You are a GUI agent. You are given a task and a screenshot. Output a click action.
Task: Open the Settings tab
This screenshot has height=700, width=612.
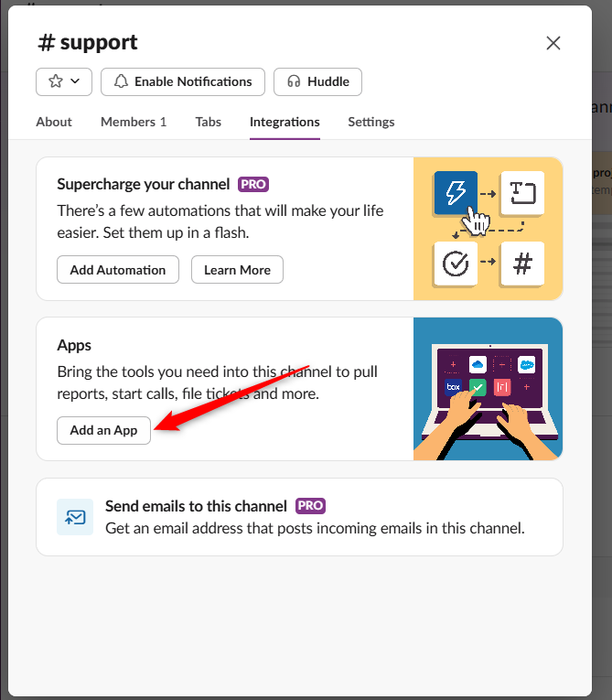370,122
